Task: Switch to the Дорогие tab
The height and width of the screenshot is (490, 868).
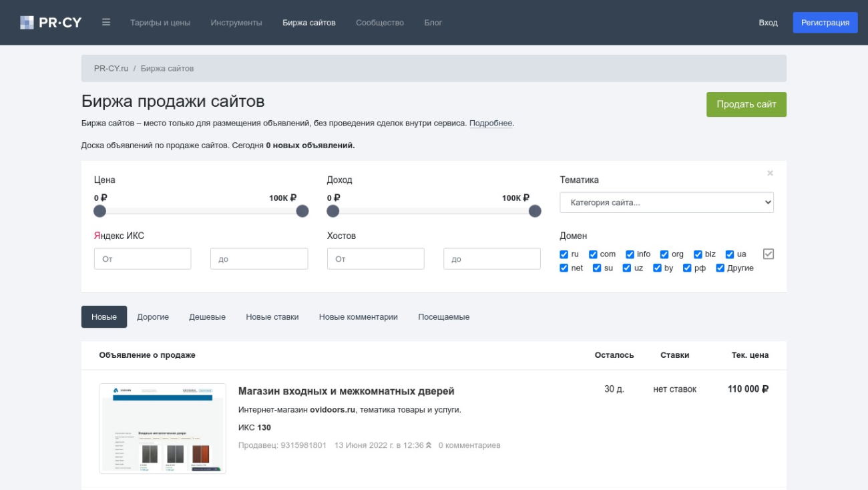Action: pos(153,317)
